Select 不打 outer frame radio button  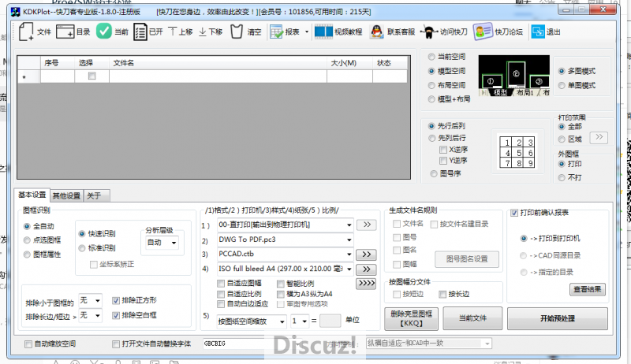(x=562, y=177)
